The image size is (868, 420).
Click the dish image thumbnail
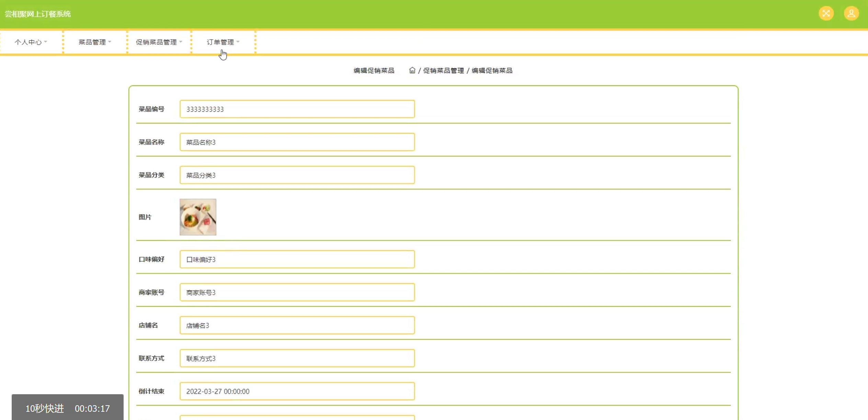click(x=198, y=217)
